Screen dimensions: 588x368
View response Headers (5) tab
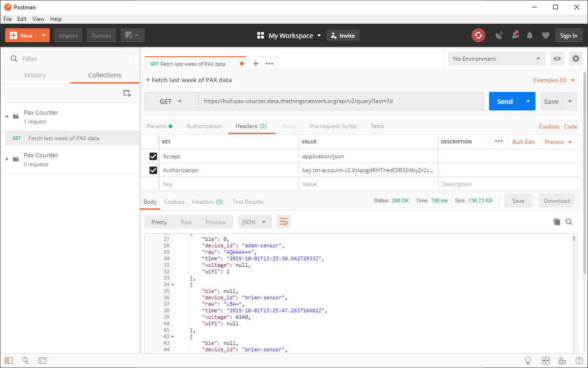(x=207, y=202)
